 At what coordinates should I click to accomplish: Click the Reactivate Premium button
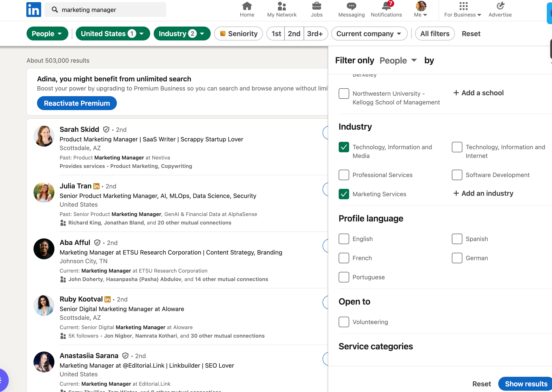tap(77, 103)
